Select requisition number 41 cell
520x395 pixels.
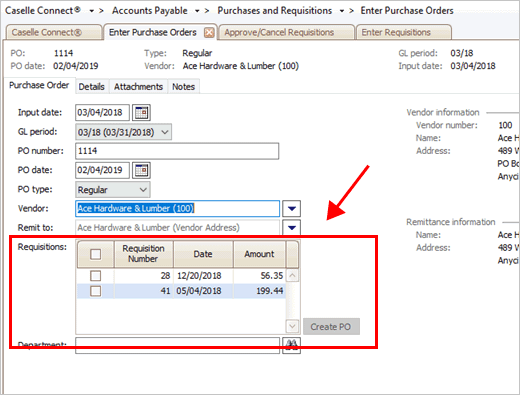tap(144, 291)
